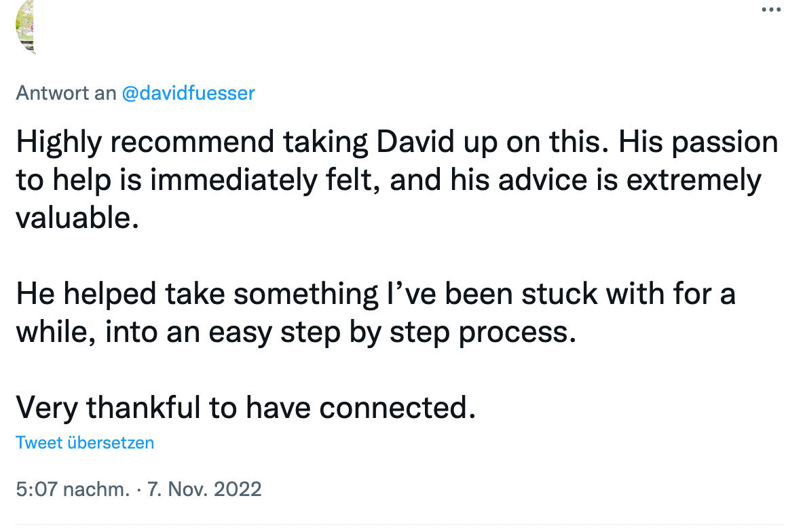This screenshot has height=532, width=786.
Task: Select the circular profile picture thumbnail
Action: 25,27
